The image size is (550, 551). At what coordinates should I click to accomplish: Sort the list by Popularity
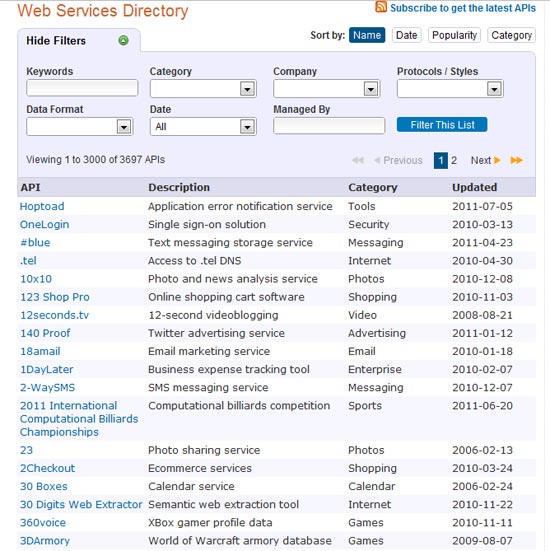pyautogui.click(x=454, y=35)
